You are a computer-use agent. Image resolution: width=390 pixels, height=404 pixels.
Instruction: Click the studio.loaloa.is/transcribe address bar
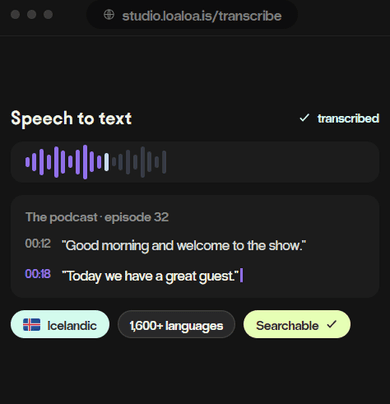(192, 15)
